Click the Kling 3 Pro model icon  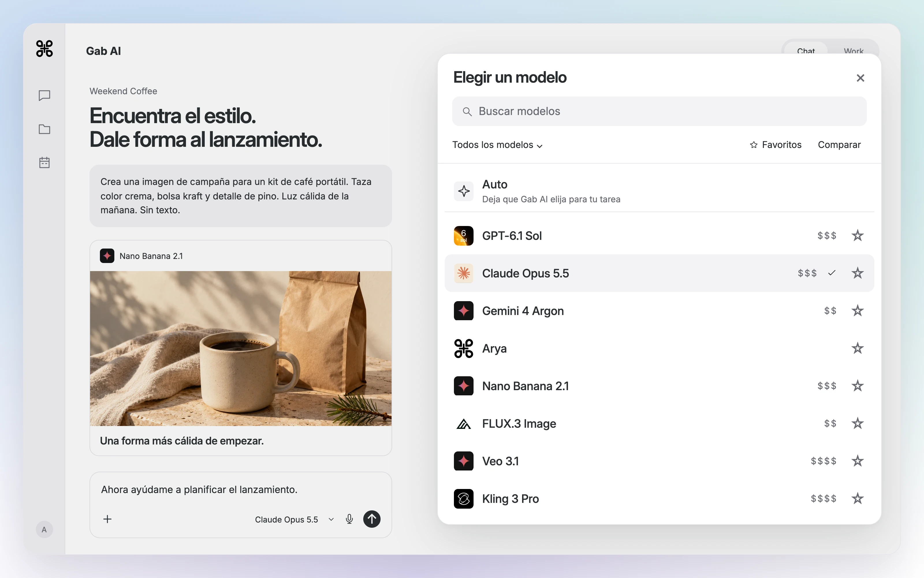pos(463,499)
